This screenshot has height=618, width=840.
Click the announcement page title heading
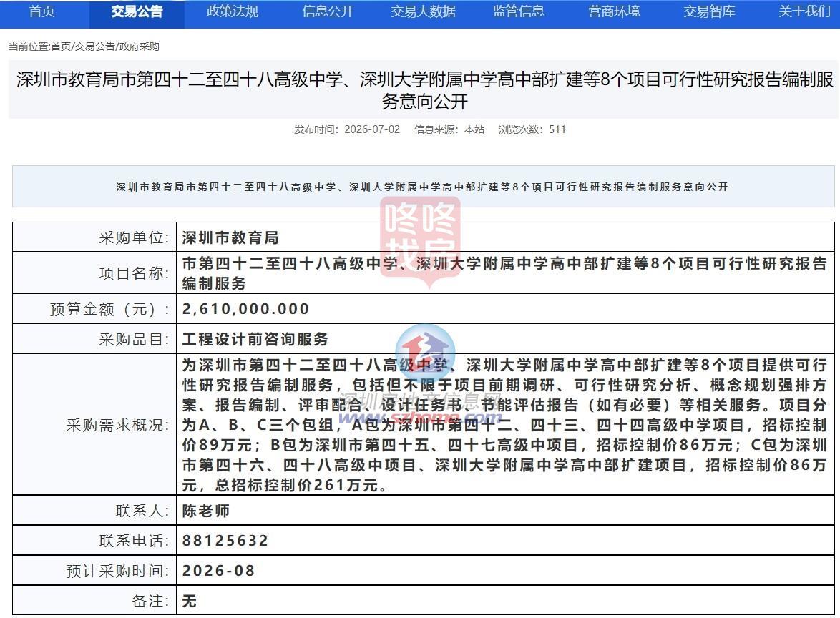tap(424, 90)
